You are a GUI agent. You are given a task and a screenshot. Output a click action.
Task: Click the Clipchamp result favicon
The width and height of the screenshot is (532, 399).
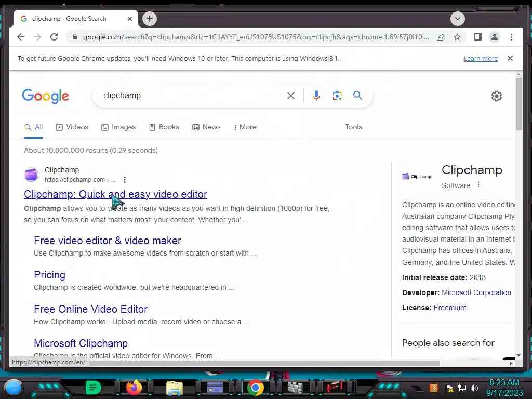tap(31, 175)
